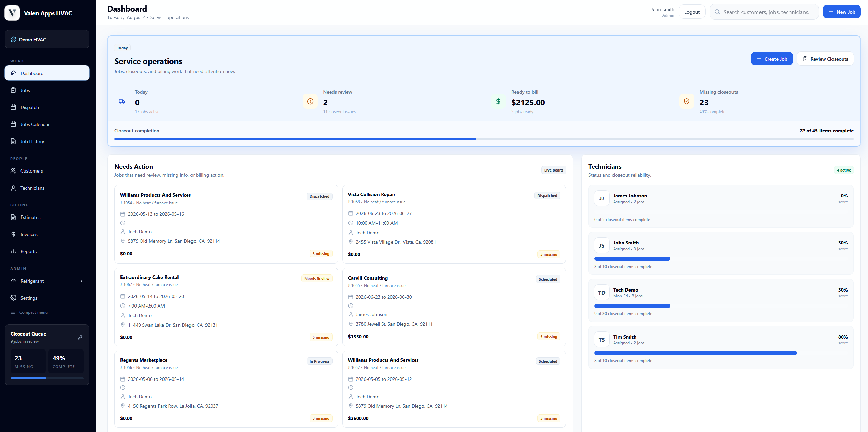
Task: Click the Missing closeouts shield icon
Action: coord(687,101)
